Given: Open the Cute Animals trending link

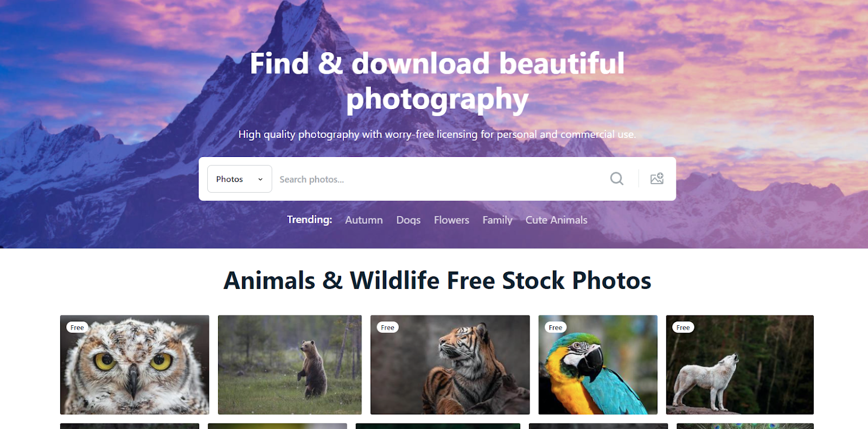Looking at the screenshot, I should pyautogui.click(x=557, y=220).
